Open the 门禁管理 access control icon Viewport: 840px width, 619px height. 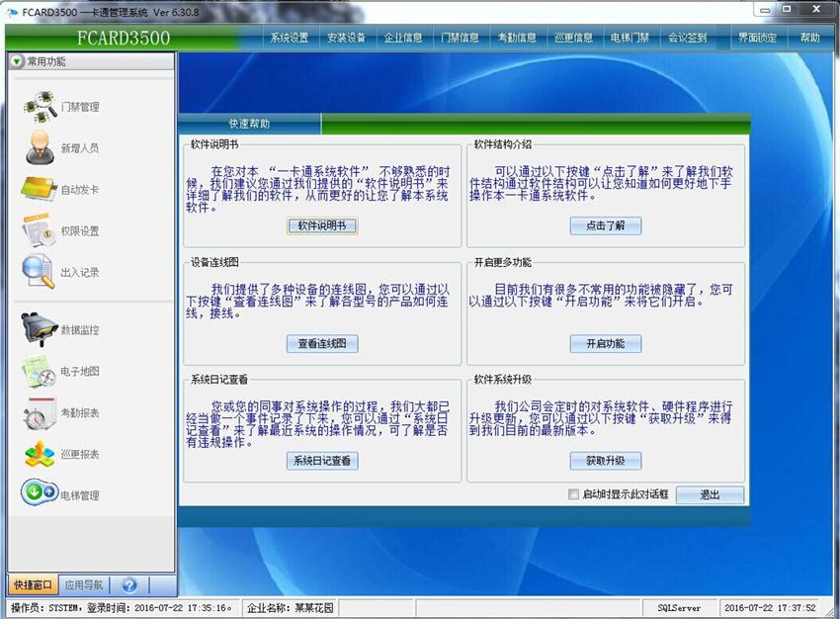tap(41, 106)
